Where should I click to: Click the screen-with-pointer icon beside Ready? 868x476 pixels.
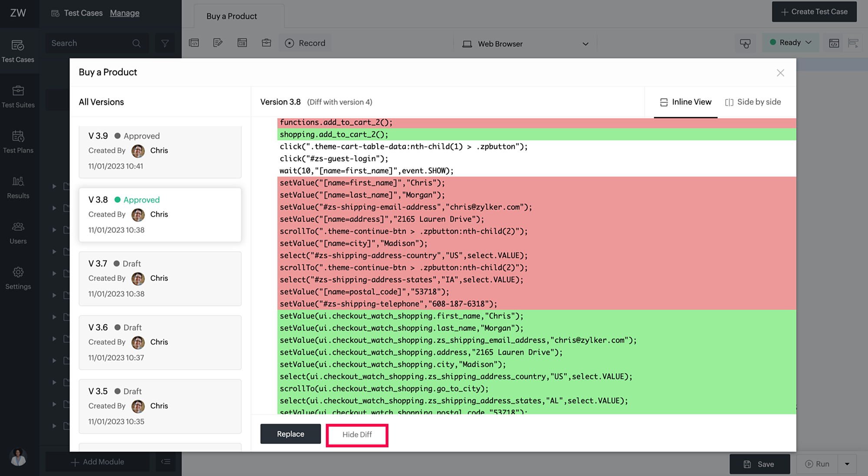point(745,43)
